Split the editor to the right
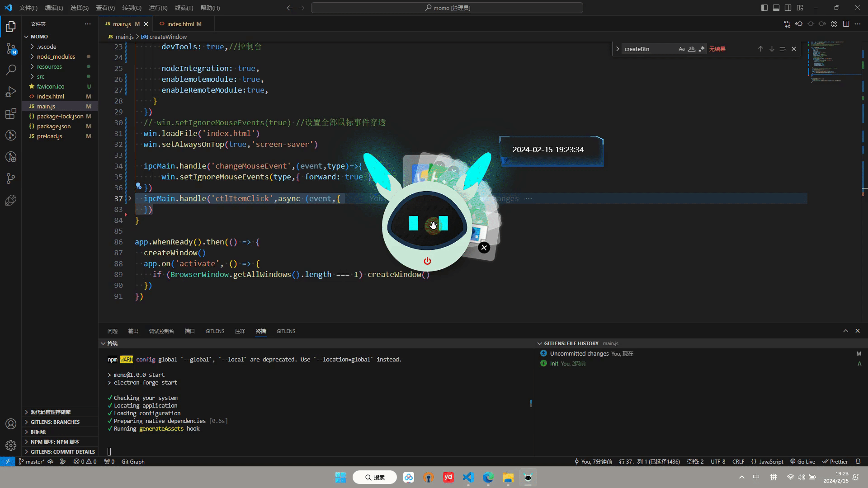This screenshot has width=868, height=488. pyautogui.click(x=846, y=24)
